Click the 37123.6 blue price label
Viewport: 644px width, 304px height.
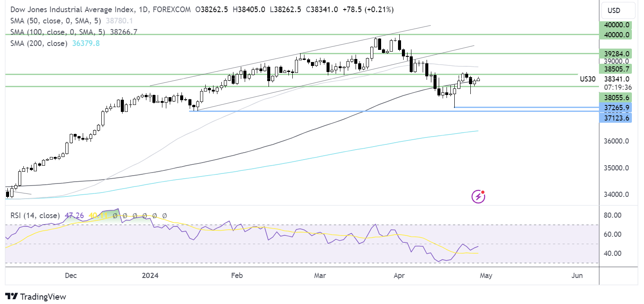tap(615, 118)
